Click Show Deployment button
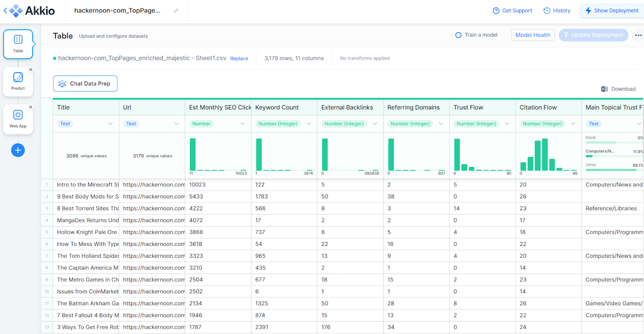644x334 pixels. [x=612, y=11]
